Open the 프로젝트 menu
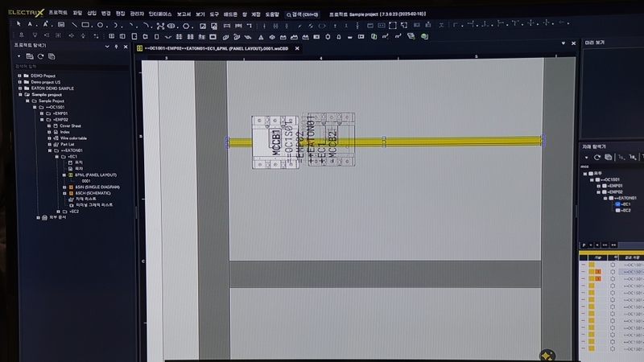The height and width of the screenshot is (362, 644). (x=58, y=14)
